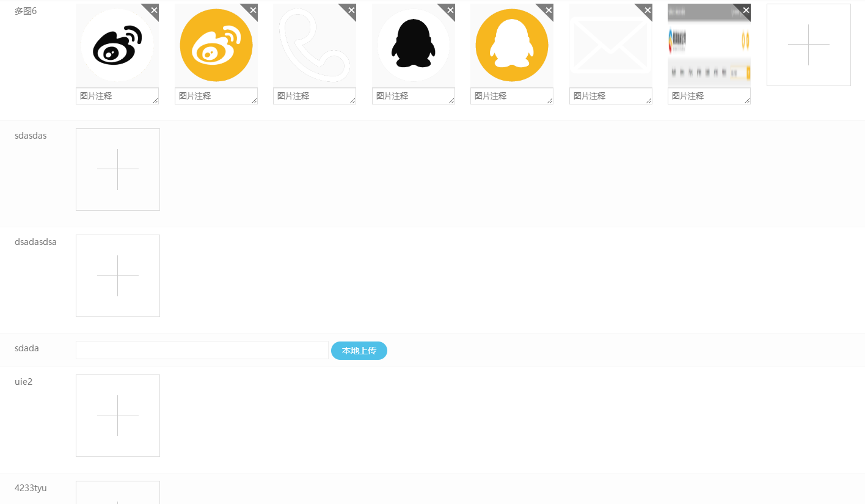
Task: Select the black QQ penguin image
Action: (x=414, y=45)
